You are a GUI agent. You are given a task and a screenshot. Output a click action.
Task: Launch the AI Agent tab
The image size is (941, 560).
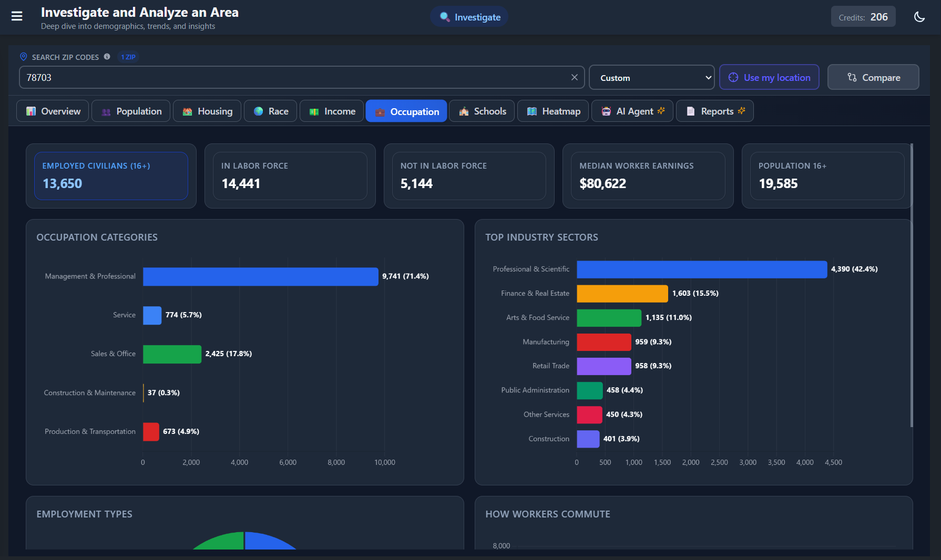click(632, 111)
